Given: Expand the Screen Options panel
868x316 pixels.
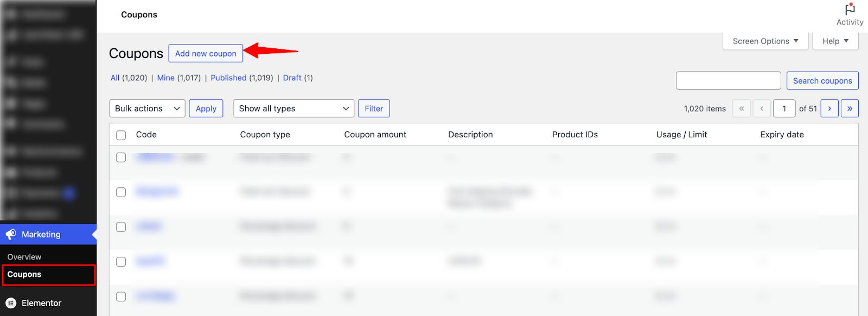Looking at the screenshot, I should 765,41.
